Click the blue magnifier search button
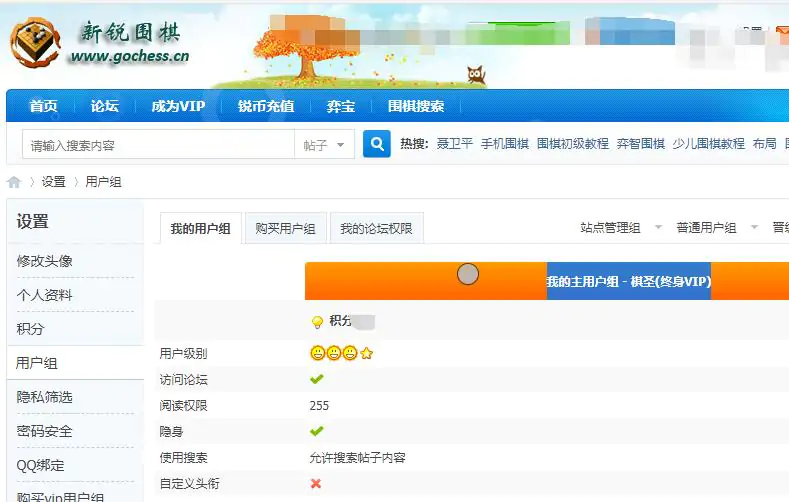The height and width of the screenshot is (502, 789). pyautogui.click(x=376, y=144)
